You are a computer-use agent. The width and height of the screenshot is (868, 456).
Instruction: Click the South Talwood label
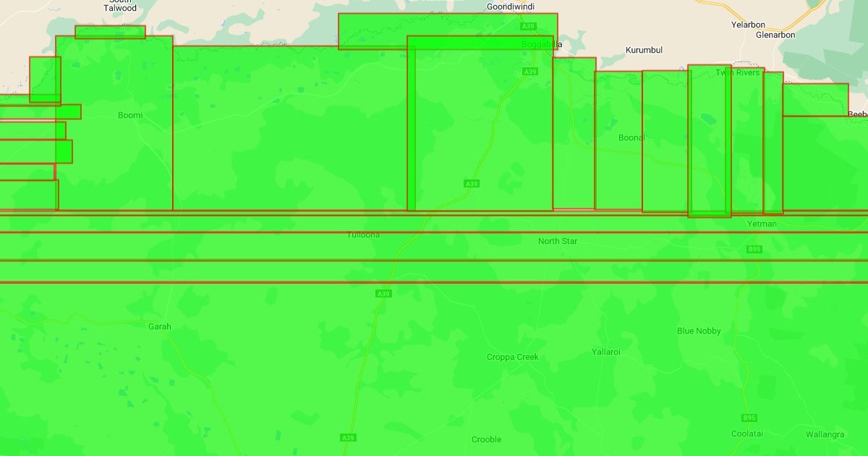pos(120,6)
